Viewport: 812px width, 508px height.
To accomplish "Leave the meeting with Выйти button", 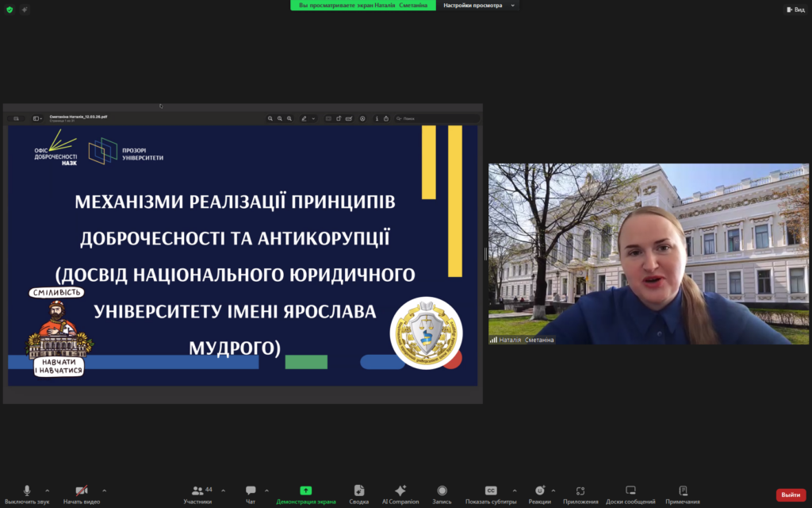I will coord(790,495).
